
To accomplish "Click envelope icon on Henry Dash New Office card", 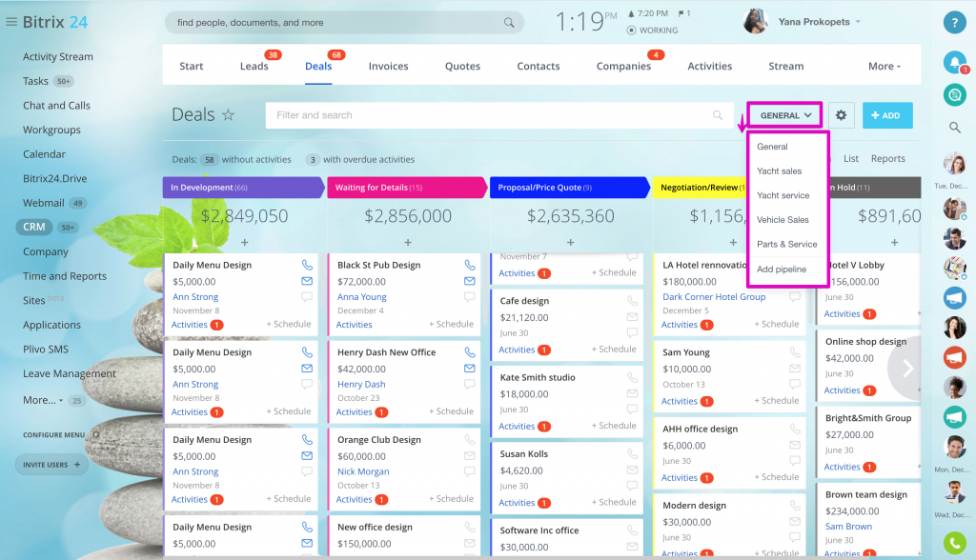I will 470,368.
